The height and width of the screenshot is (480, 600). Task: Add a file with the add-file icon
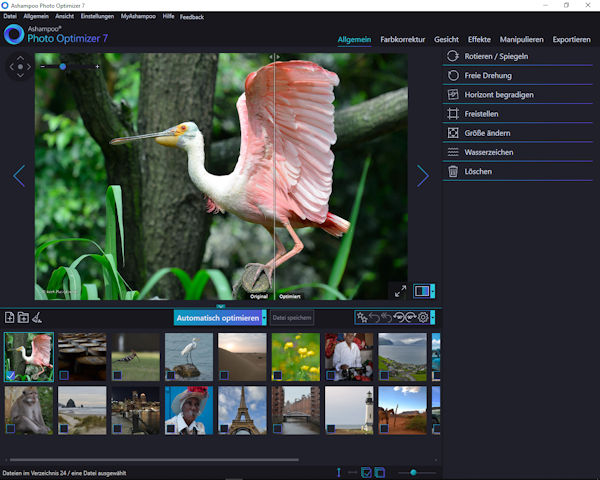pyautogui.click(x=10, y=317)
